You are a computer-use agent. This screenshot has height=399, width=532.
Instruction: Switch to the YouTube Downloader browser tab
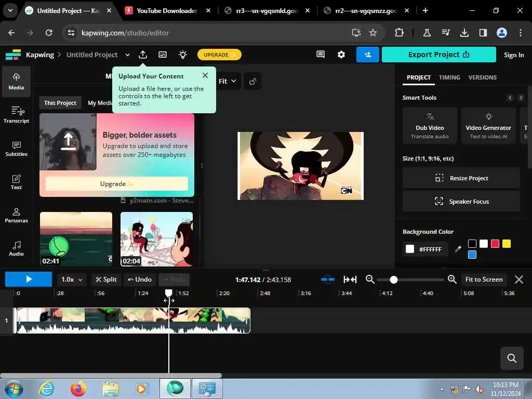click(x=167, y=10)
